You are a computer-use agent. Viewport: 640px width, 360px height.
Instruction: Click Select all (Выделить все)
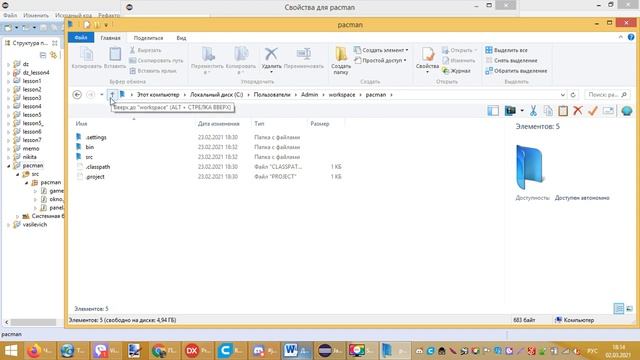(506, 50)
